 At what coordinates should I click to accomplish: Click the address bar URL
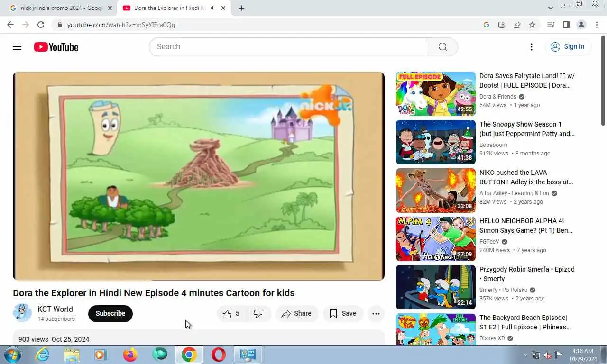click(x=121, y=25)
